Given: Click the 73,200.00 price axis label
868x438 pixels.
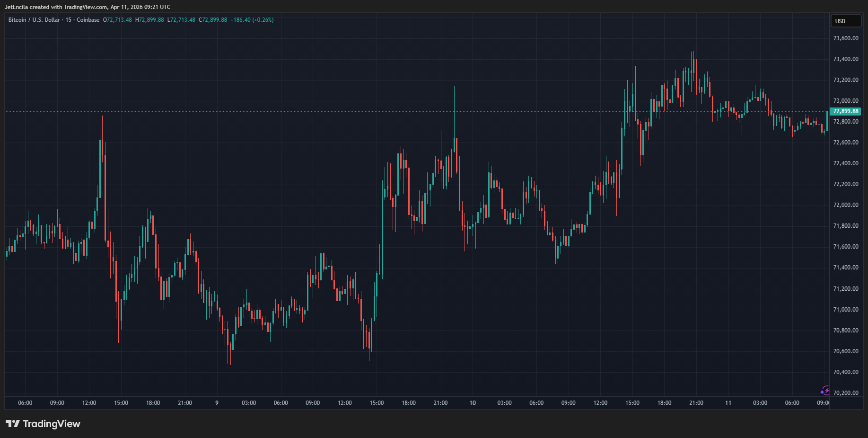Looking at the screenshot, I should pyautogui.click(x=846, y=80).
